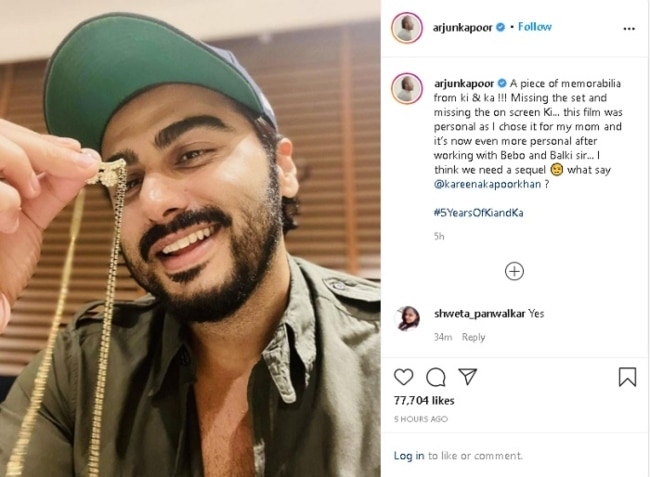Like the post with the heart icon
The width and height of the screenshot is (650, 477).
click(403, 377)
